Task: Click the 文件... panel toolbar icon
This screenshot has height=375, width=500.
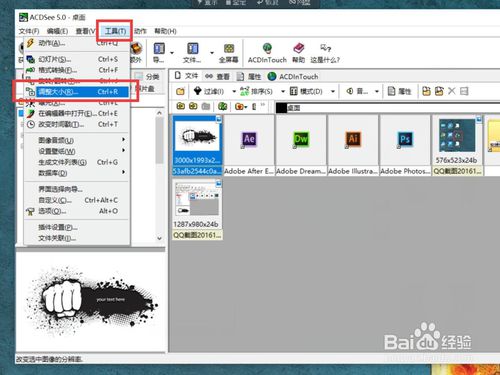Action: tap(192, 53)
